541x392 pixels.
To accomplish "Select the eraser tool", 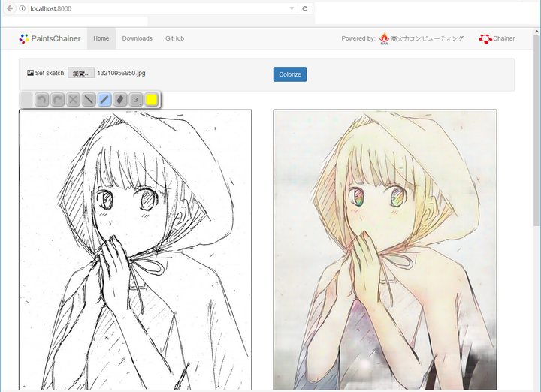I will [x=120, y=100].
